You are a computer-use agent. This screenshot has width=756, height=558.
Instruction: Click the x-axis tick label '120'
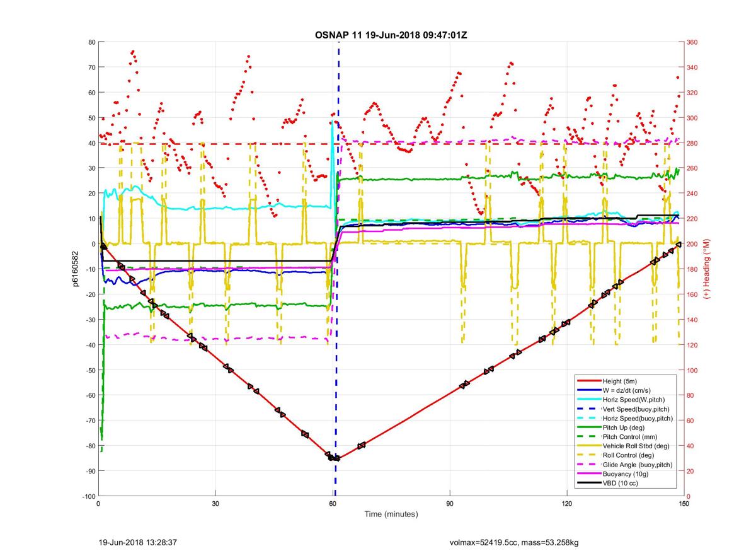click(567, 504)
